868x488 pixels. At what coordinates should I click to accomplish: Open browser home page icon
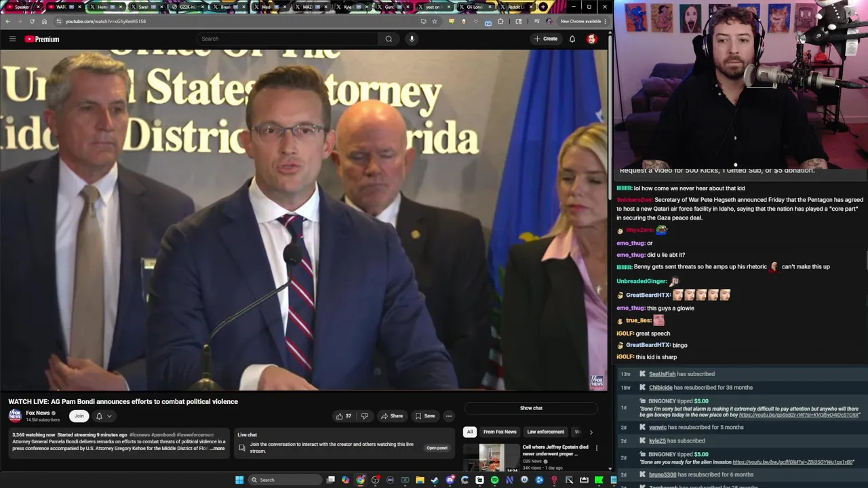(44, 21)
